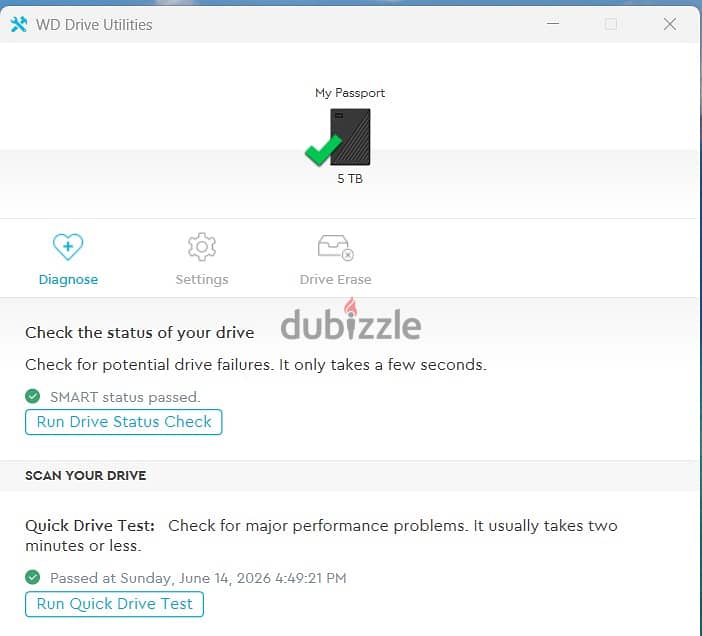Image resolution: width=702 pixels, height=636 pixels.
Task: Click the 'My Passport' drive name
Action: click(x=350, y=93)
